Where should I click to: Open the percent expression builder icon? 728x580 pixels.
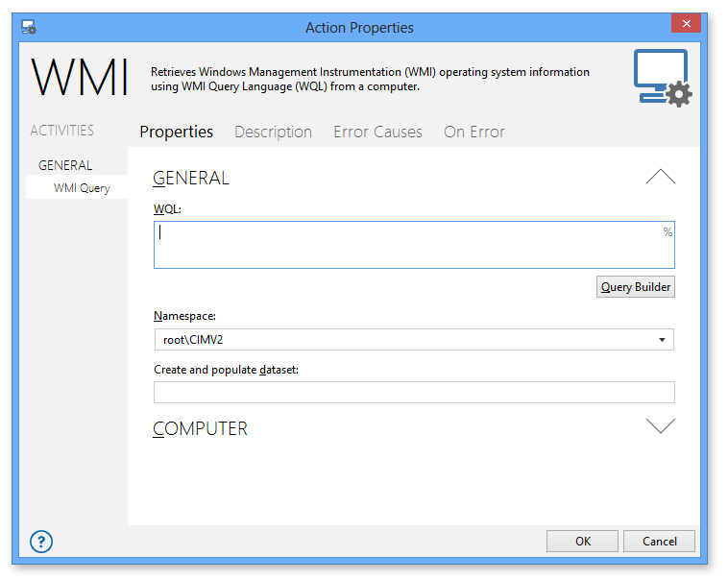click(x=667, y=232)
